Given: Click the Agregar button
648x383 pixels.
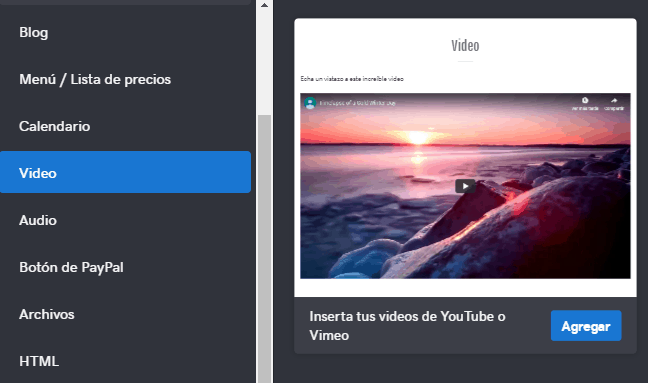Looking at the screenshot, I should [x=586, y=326].
